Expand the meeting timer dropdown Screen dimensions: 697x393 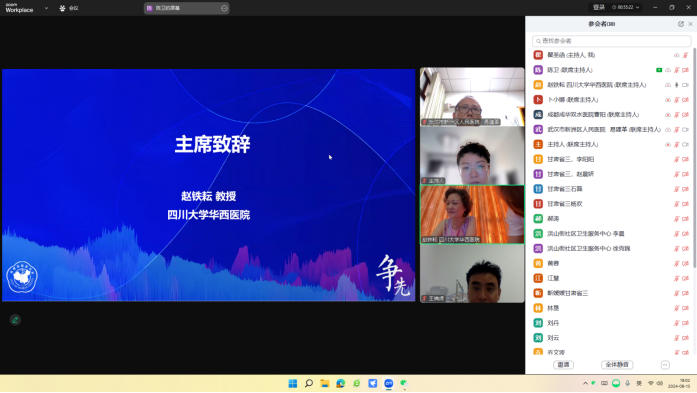coord(637,8)
